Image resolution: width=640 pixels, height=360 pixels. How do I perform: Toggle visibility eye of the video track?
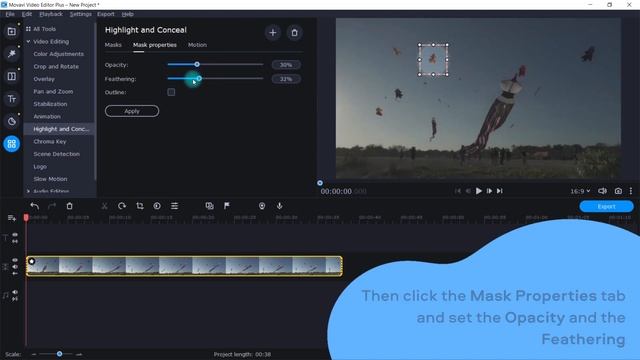(x=15, y=260)
